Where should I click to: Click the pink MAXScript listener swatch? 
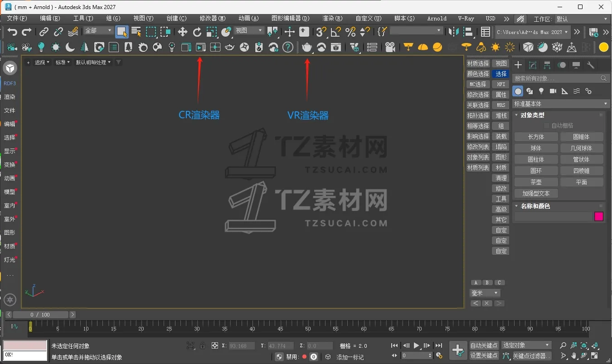(x=25, y=345)
